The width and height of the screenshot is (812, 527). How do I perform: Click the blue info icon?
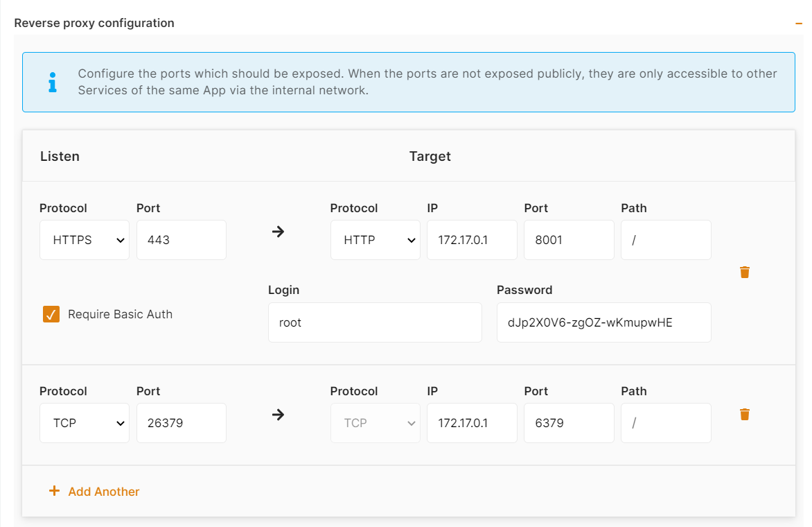[x=52, y=83]
